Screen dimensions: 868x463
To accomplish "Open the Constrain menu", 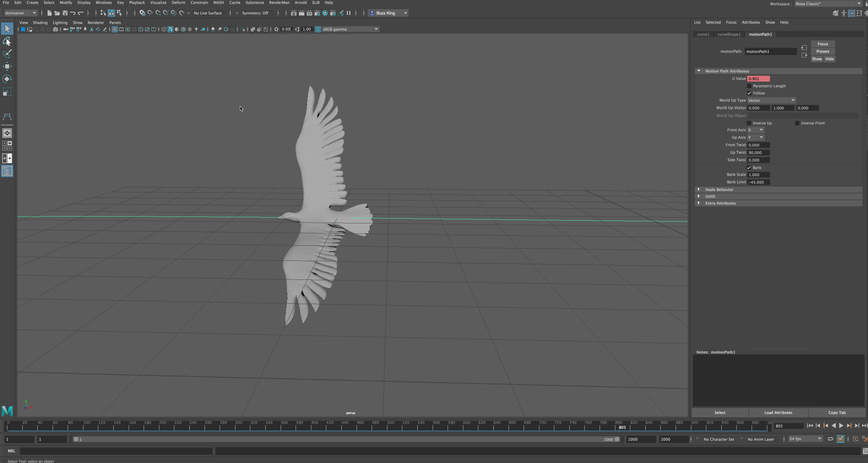I will tap(199, 3).
